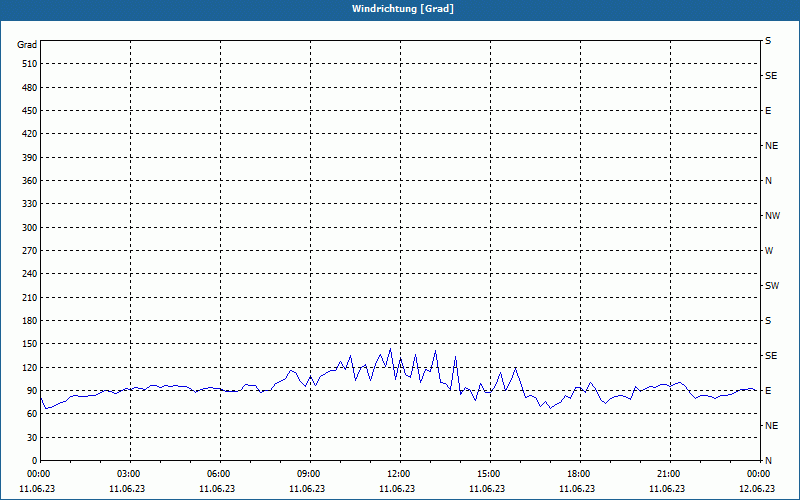The image size is (800, 500).
Task: Click the "150" degree axis value
Action: coord(30,344)
